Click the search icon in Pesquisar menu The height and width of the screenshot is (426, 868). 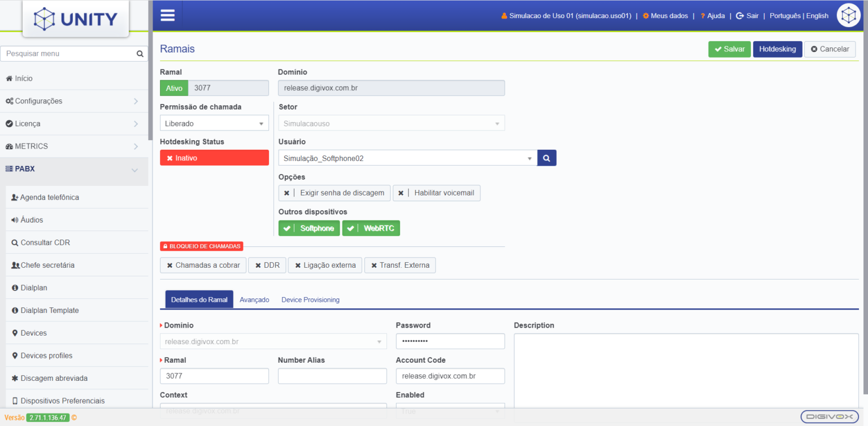tap(140, 53)
